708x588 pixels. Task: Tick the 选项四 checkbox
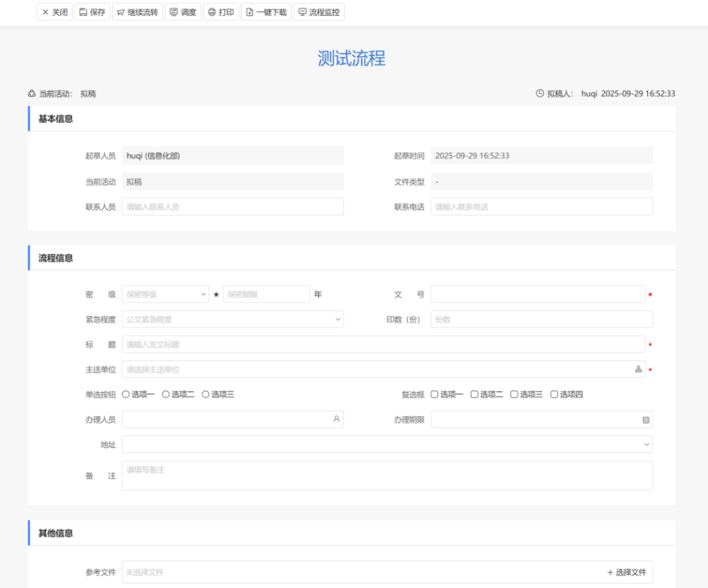click(554, 394)
